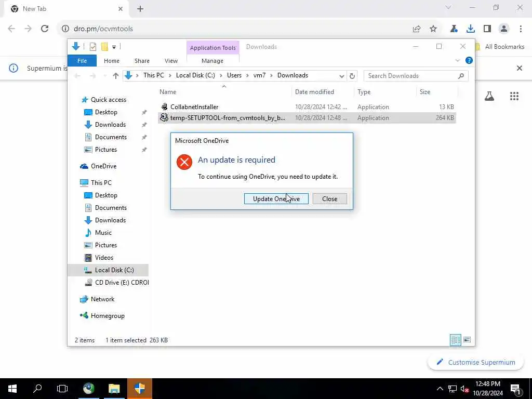The width and height of the screenshot is (532, 399).
Task: Open the File ribbon tab
Action: tap(82, 61)
